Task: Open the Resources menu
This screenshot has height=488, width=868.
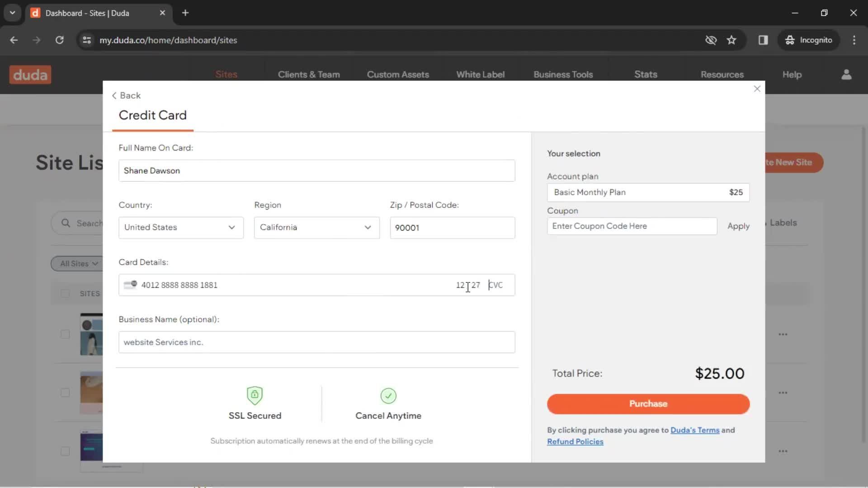Action: (x=722, y=75)
